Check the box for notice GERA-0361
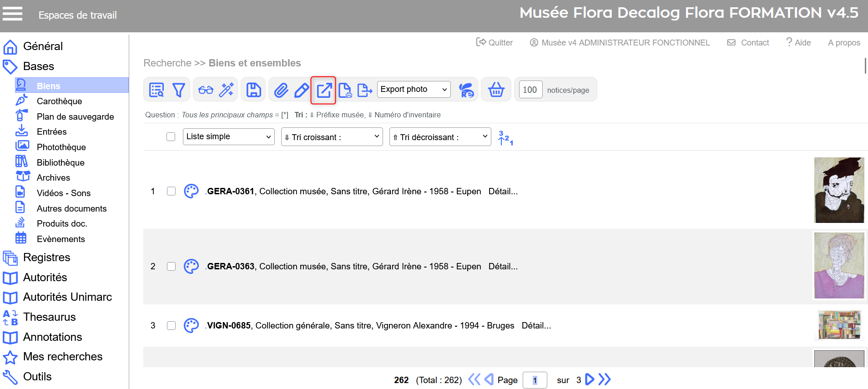This screenshot has height=389, width=868. 171,192
